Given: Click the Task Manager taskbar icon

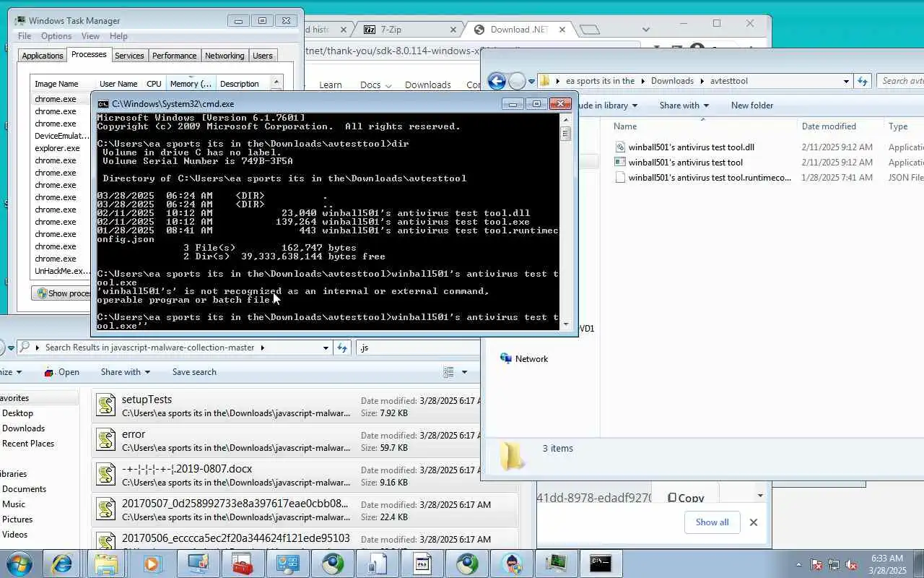Looking at the screenshot, I should coord(556,563).
